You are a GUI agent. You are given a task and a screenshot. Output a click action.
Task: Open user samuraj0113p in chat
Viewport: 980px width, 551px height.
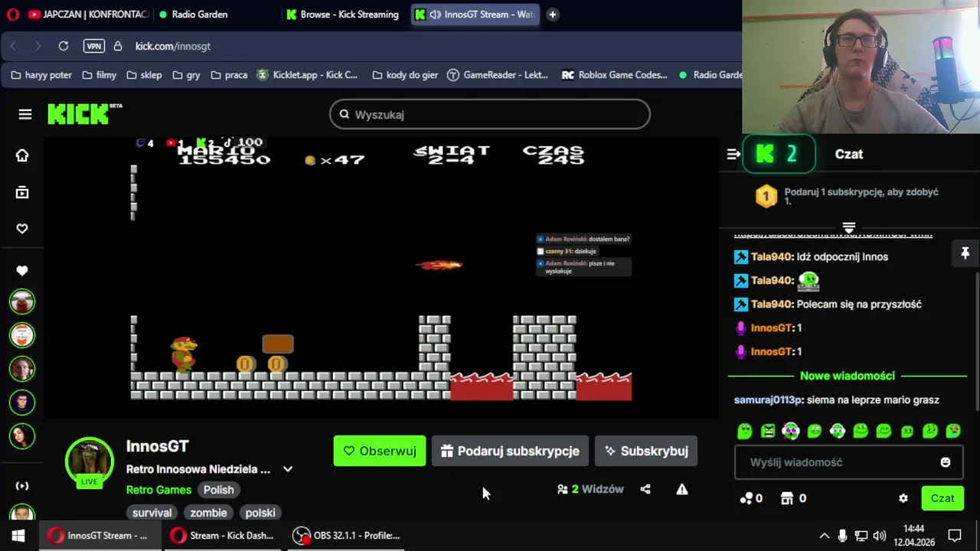pyautogui.click(x=769, y=399)
